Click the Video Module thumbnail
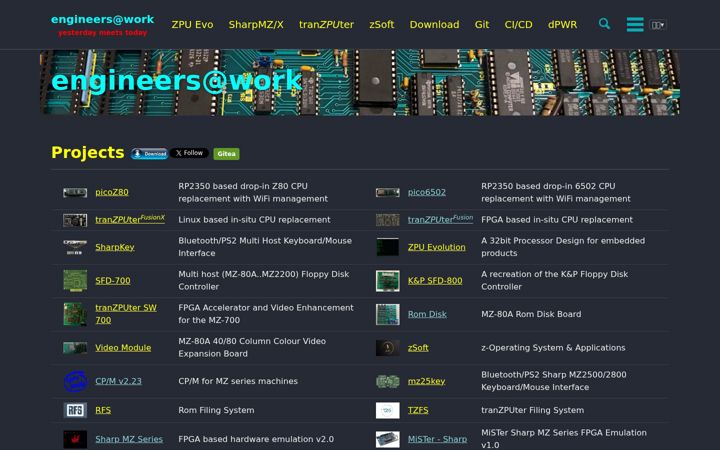 pos(75,348)
